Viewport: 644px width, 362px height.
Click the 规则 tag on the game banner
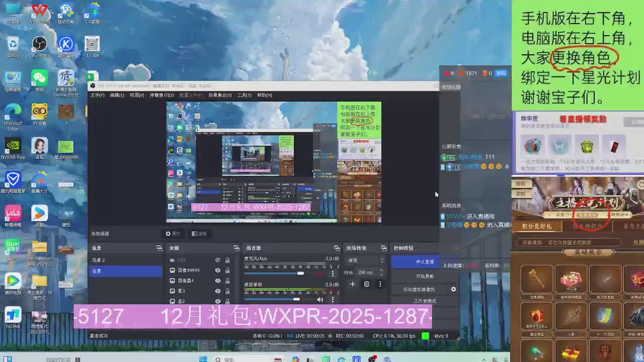pos(521,184)
